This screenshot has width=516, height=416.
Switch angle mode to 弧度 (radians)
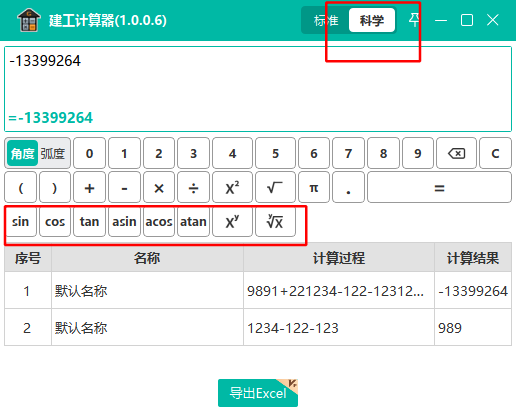click(x=53, y=153)
